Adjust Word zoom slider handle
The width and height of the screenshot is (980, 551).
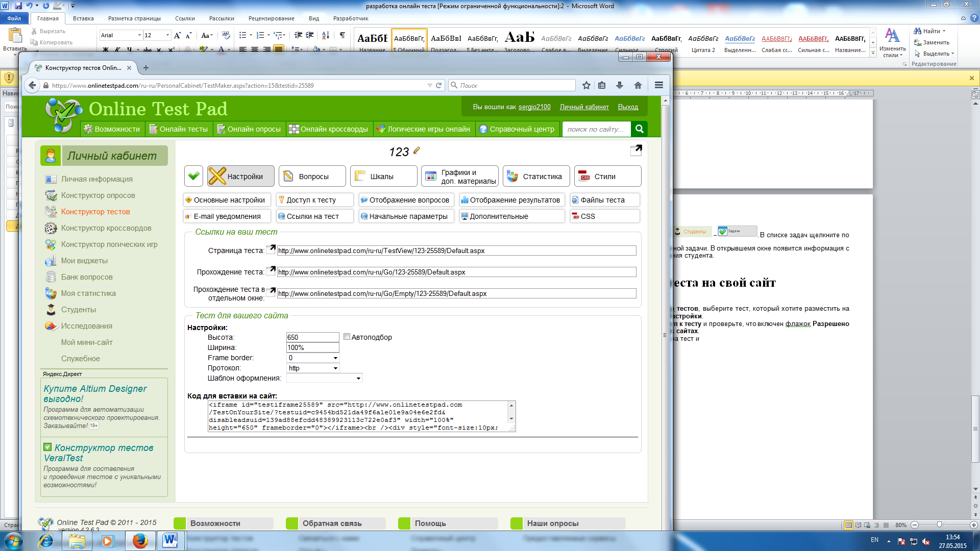939,524
